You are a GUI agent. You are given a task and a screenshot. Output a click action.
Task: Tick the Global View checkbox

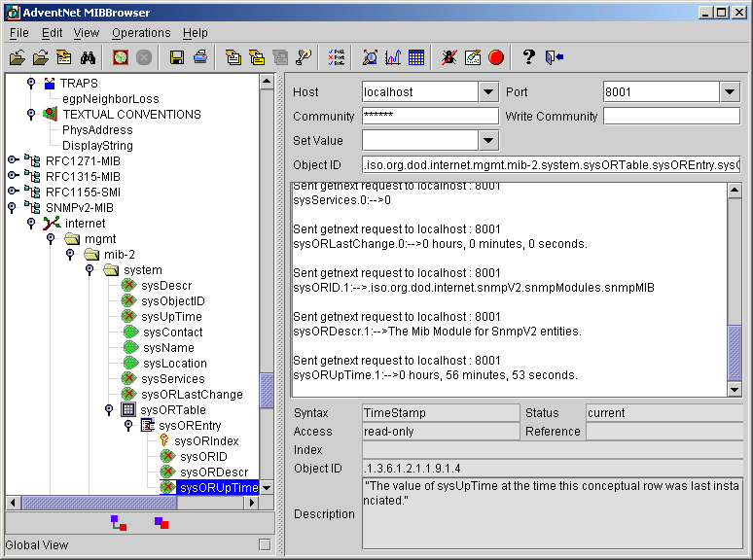point(265,544)
